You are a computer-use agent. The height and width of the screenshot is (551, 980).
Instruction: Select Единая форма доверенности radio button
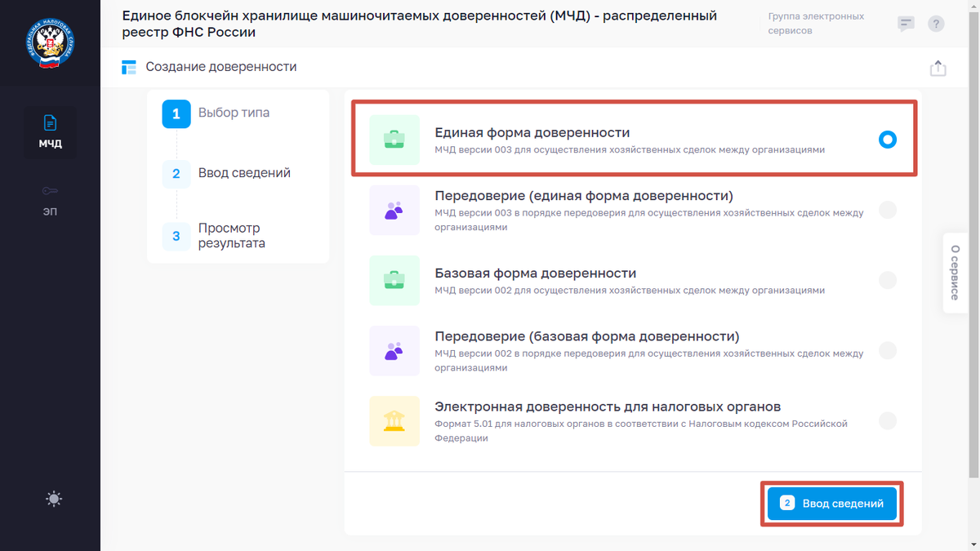click(x=888, y=140)
